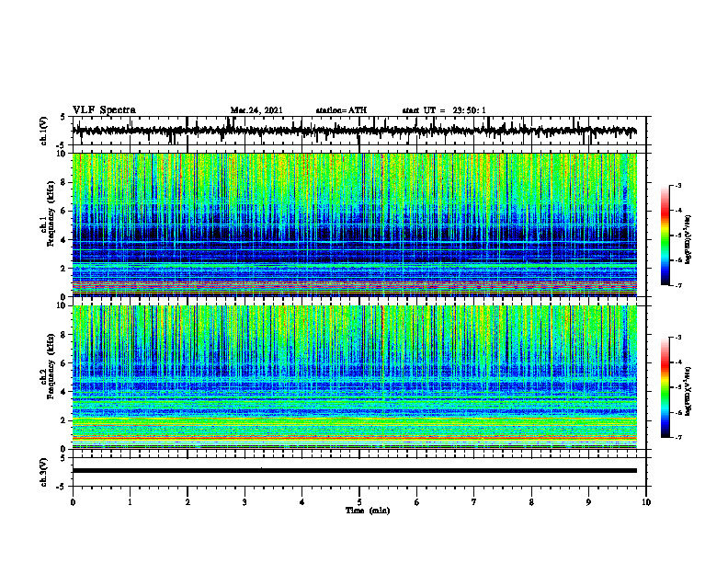Click the 'VLF Spectra' plot title

tap(104, 110)
